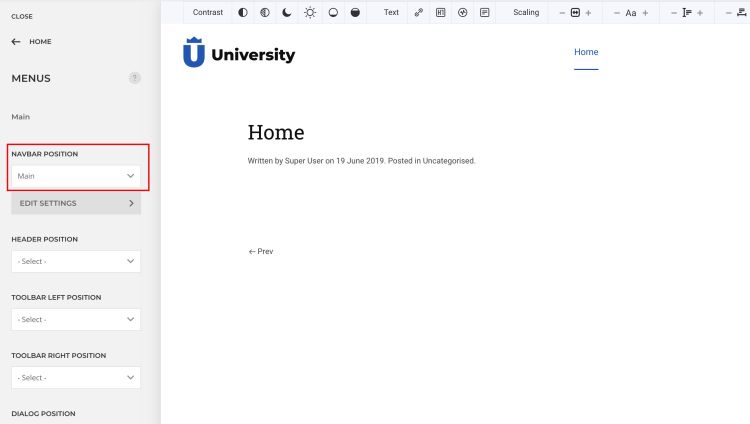The height and width of the screenshot is (424, 750).
Task: Select the Main menu entry
Action: click(x=21, y=117)
